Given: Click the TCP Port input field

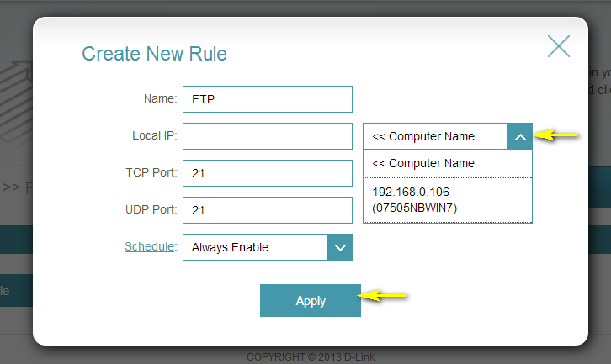Looking at the screenshot, I should tap(267, 173).
